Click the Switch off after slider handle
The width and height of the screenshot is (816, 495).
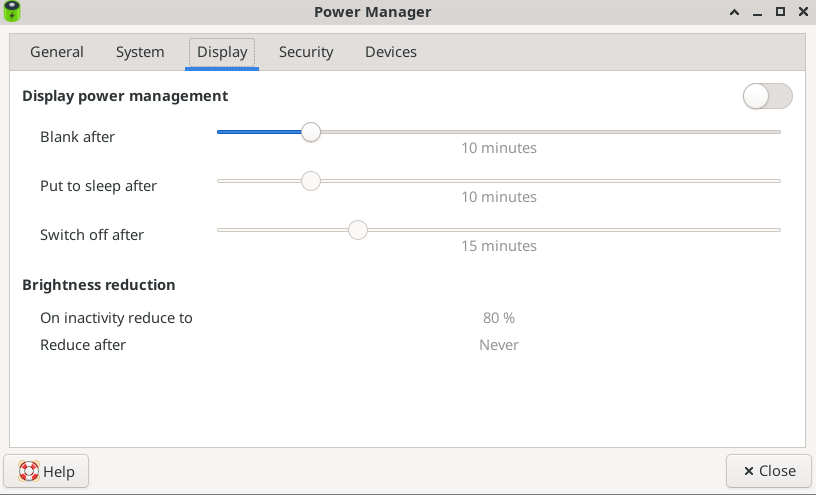358,230
